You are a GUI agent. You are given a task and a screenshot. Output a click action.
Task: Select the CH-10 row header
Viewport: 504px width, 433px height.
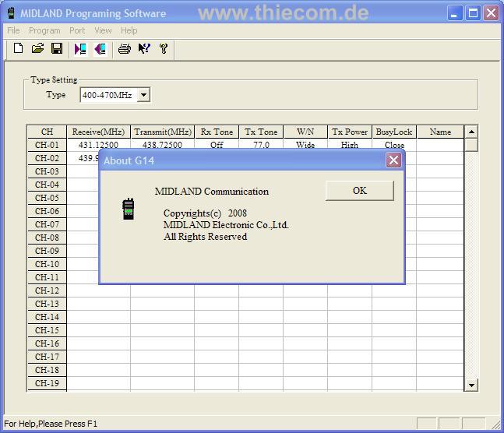tap(47, 264)
